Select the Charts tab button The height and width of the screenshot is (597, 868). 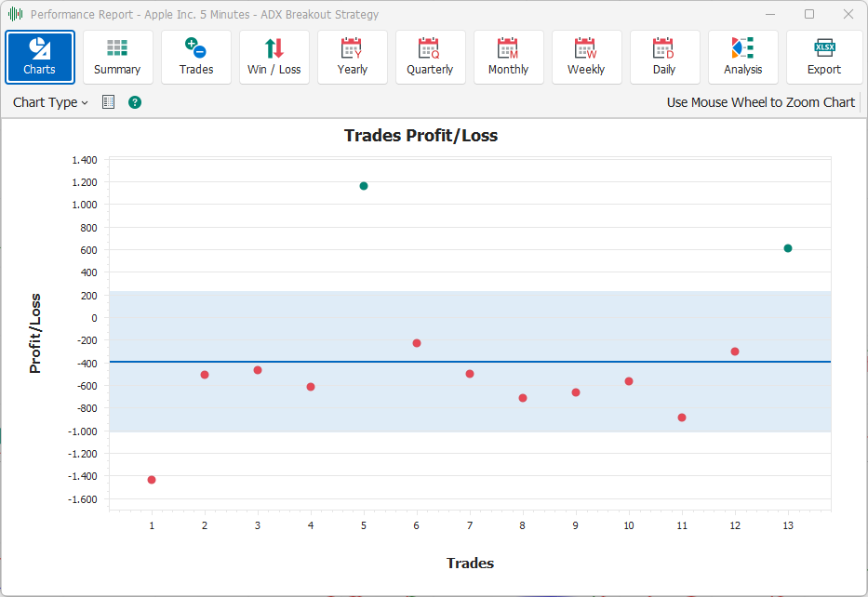(x=39, y=57)
